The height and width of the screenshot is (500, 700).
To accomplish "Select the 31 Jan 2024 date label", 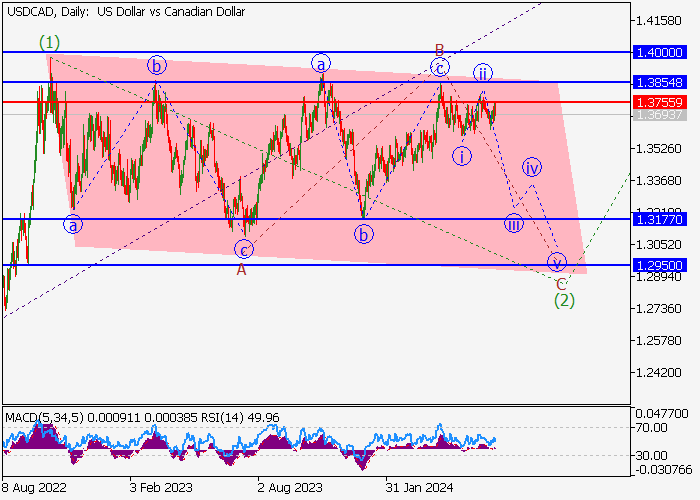I will (420, 488).
